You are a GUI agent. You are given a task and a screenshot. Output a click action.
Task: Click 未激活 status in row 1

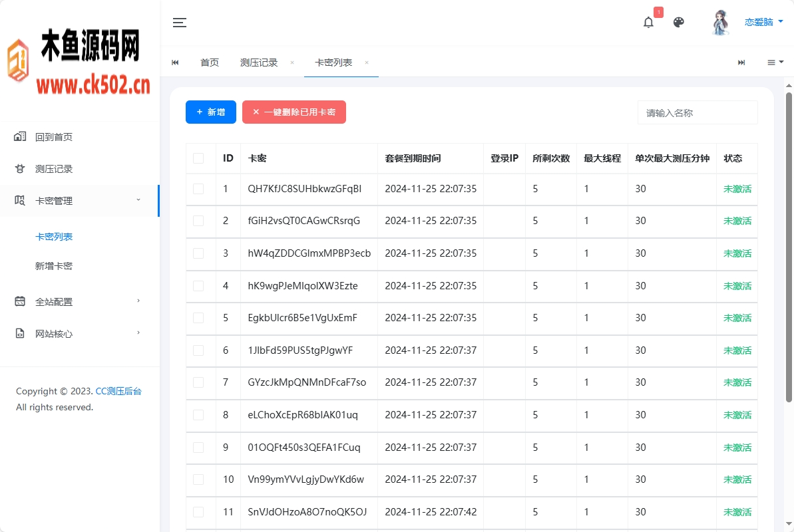737,189
